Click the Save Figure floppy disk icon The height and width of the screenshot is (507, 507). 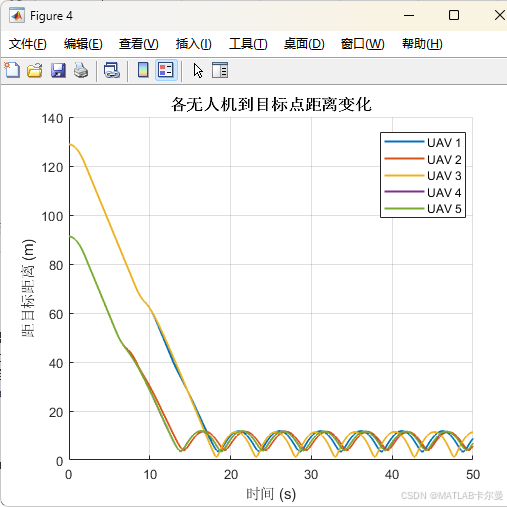(x=58, y=70)
